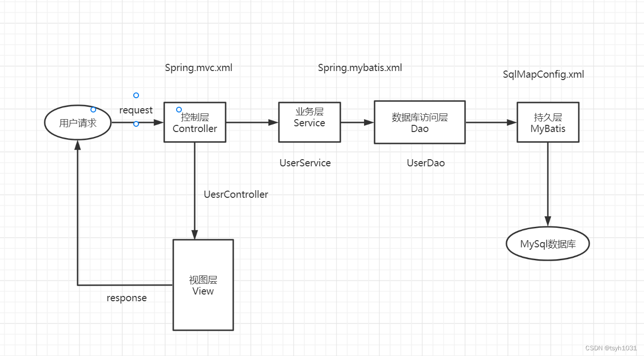Click the request arrow label
644x356 pixels.
click(136, 110)
